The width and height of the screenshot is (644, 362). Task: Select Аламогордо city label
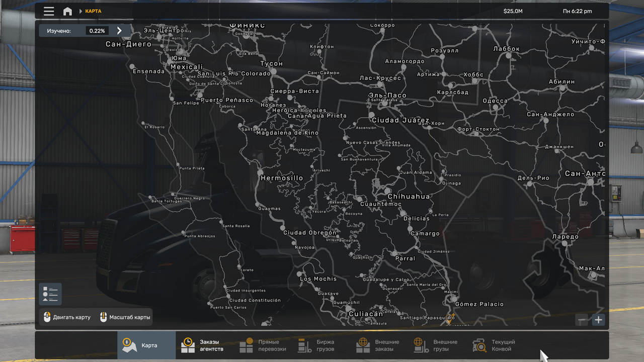405,61
